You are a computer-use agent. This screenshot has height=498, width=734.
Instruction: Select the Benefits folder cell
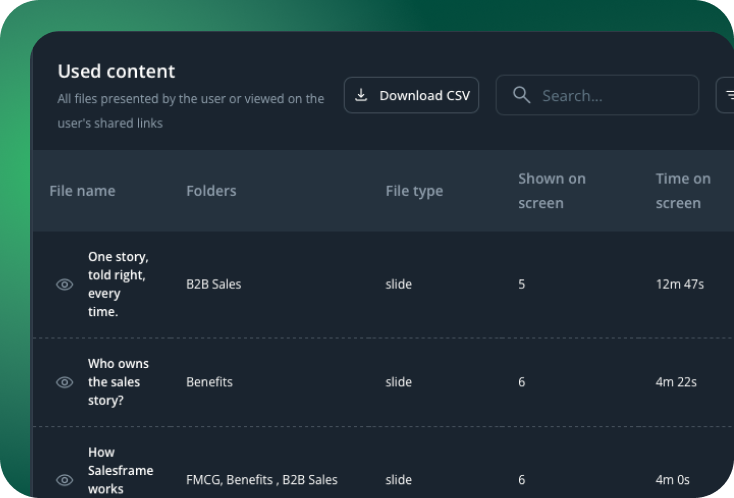[209, 382]
